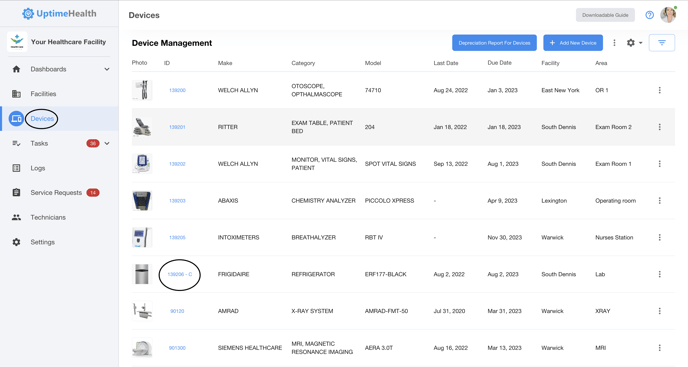
Task: Open device ID 139205 link
Action: [177, 237]
